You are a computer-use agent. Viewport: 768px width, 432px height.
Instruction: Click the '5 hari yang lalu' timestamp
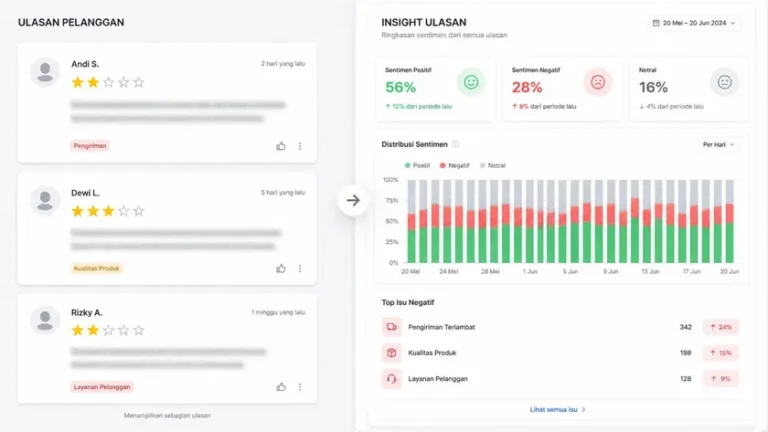tap(283, 192)
